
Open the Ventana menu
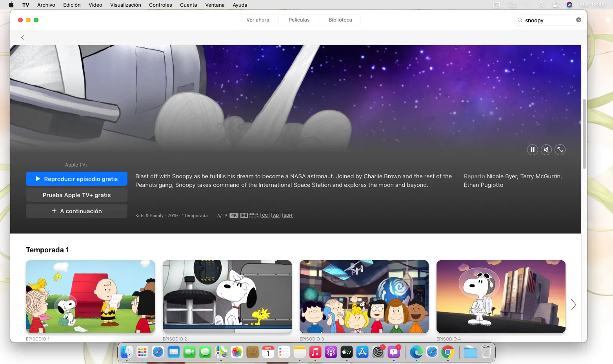point(215,5)
